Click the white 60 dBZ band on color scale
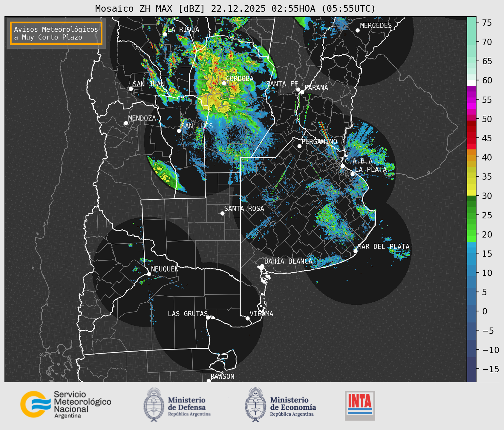 click(x=471, y=83)
